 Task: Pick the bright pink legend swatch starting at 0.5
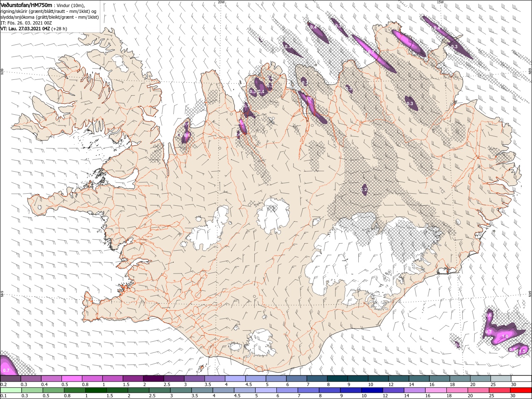click(x=71, y=379)
